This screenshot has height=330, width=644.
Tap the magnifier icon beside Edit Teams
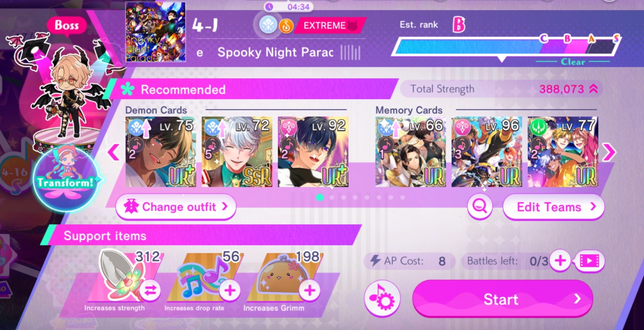479,206
